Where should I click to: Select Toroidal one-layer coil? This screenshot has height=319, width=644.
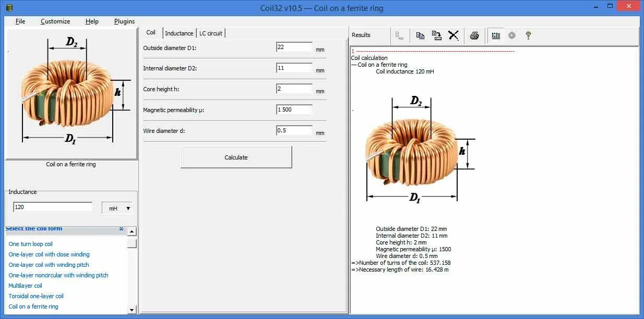pyautogui.click(x=36, y=296)
